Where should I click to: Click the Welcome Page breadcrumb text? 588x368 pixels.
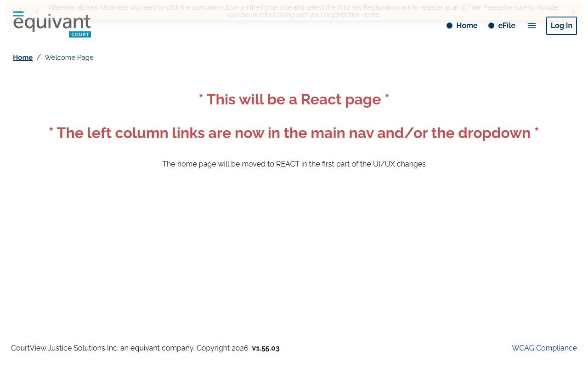[x=69, y=57]
